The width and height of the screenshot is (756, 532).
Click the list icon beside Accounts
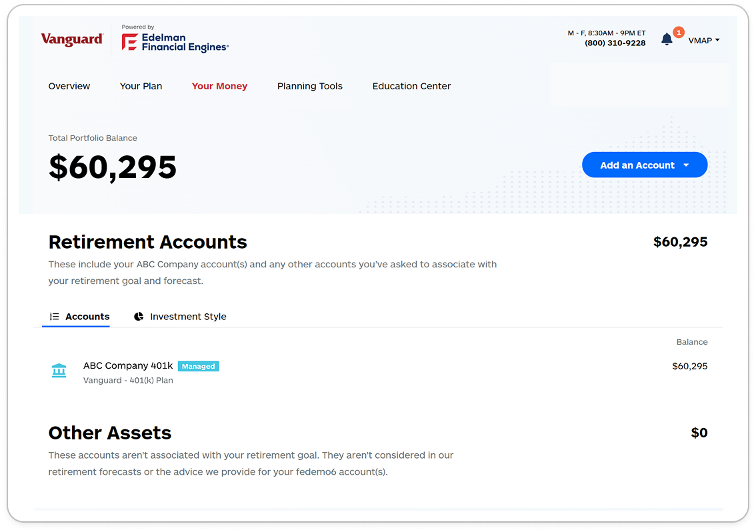pos(55,317)
